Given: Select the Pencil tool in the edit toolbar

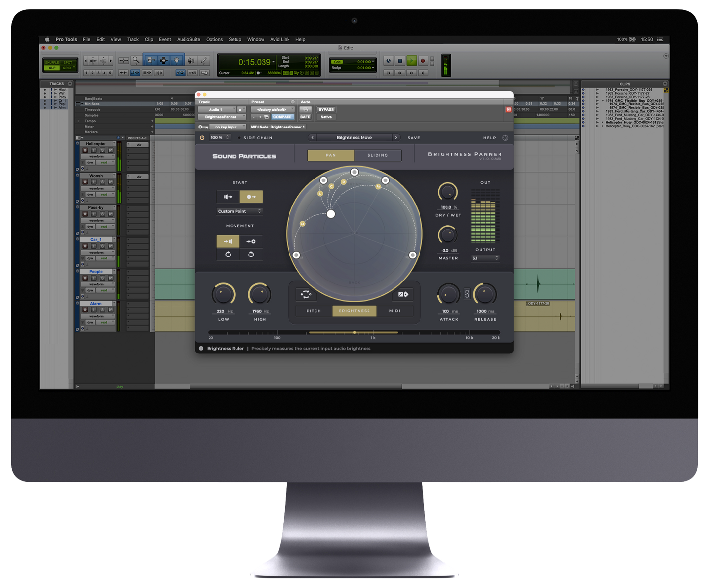Looking at the screenshot, I should 204,60.
